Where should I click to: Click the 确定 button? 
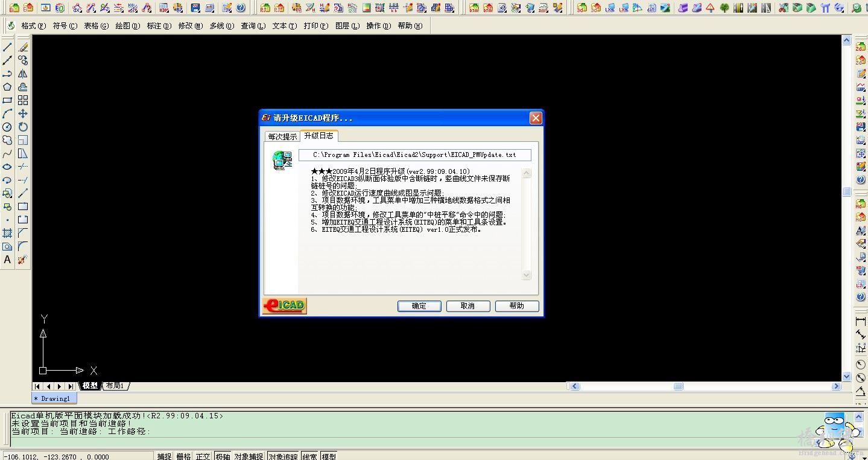[x=419, y=306]
